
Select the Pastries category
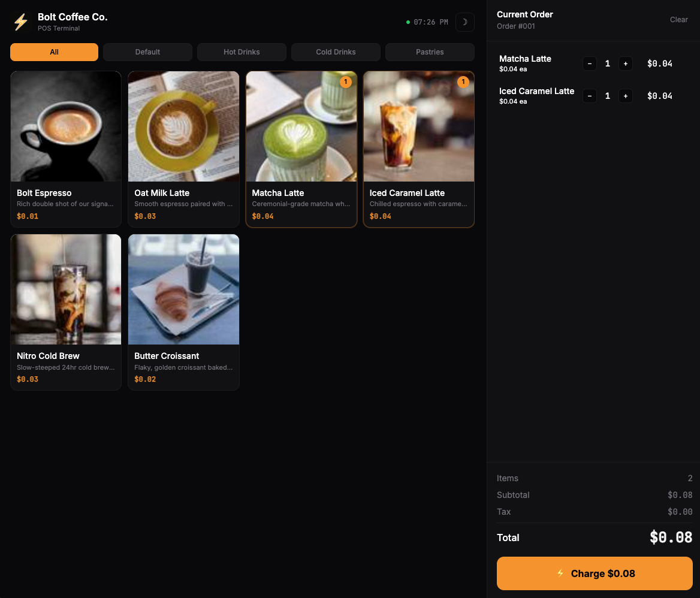(x=430, y=52)
